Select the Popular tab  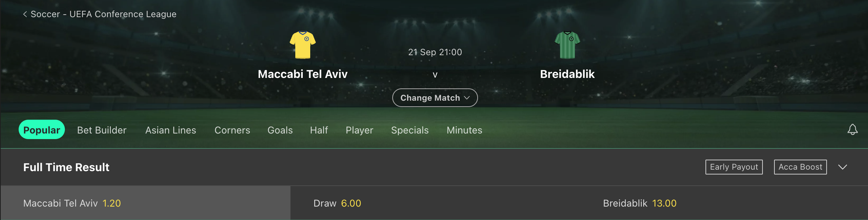(42, 130)
